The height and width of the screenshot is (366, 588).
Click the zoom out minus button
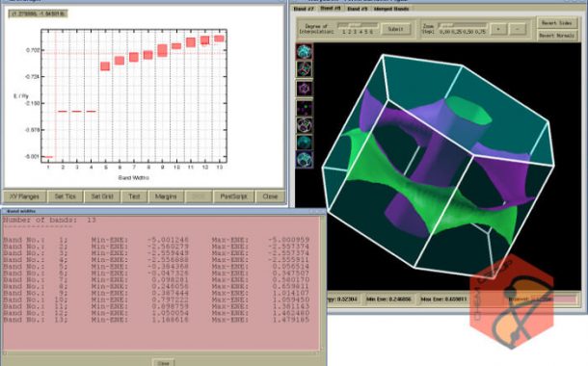pos(518,29)
